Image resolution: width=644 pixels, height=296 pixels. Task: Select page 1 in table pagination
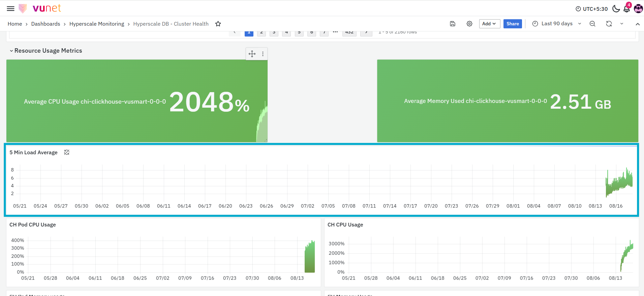click(249, 33)
